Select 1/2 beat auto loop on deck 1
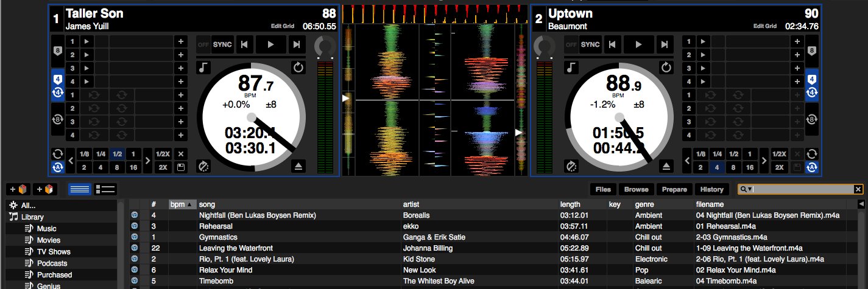The width and height of the screenshot is (868, 289). point(117,154)
